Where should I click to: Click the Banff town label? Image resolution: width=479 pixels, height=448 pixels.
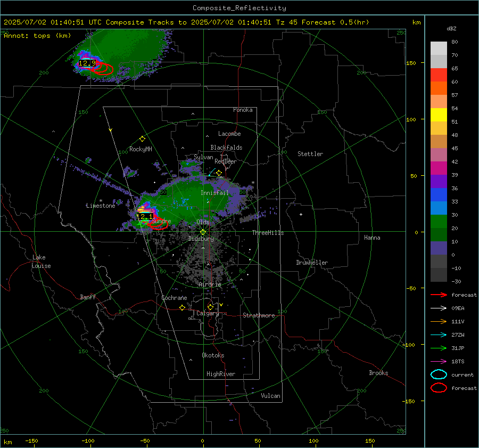tap(88, 297)
